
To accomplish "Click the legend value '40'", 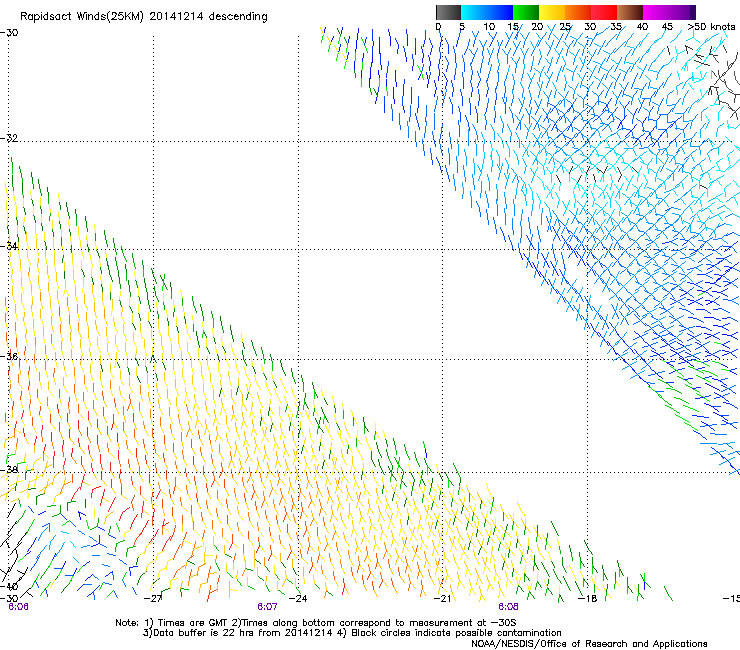I will 642,27.
